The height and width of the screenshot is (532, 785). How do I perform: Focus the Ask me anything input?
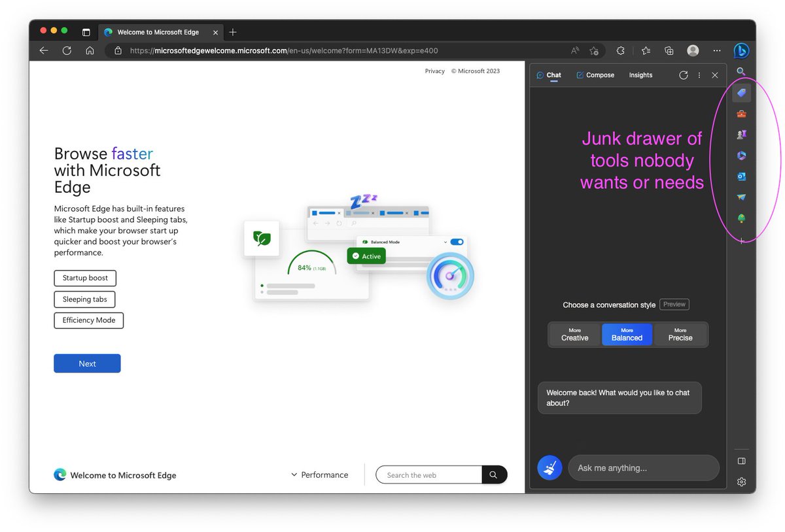pyautogui.click(x=644, y=468)
